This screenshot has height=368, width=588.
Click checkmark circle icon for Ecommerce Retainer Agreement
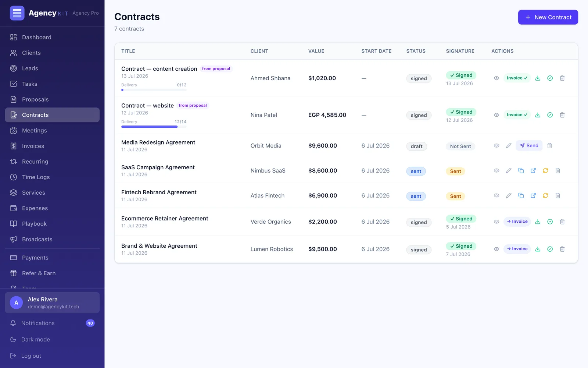coord(550,222)
